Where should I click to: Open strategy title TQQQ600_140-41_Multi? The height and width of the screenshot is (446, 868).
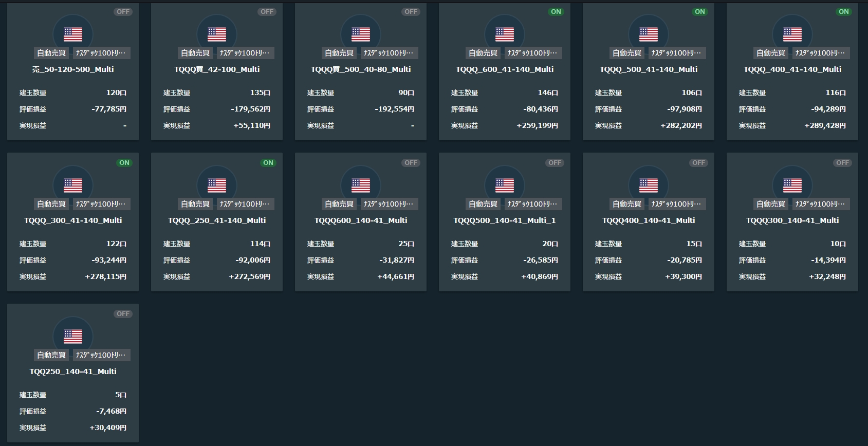point(361,220)
